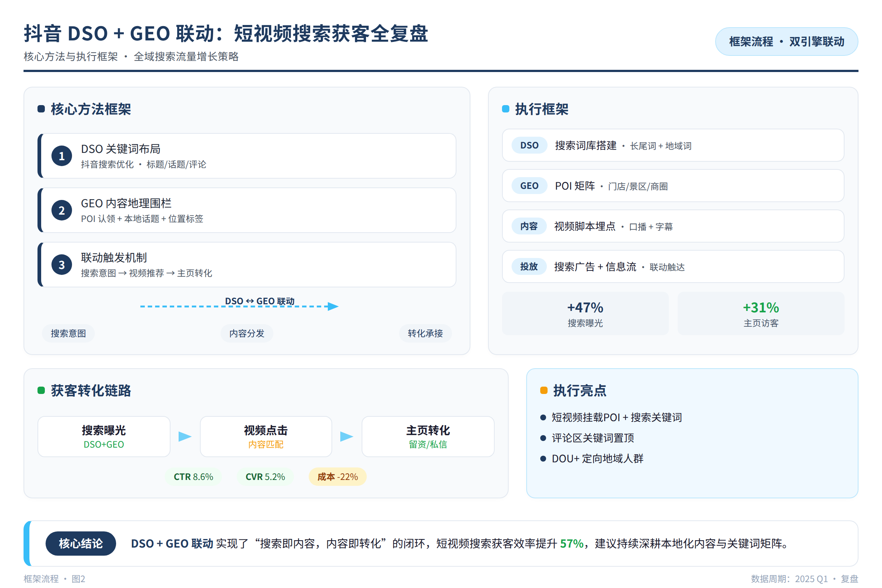This screenshot has height=588, width=882.
Task: Open the 联动触发机制 card
Action: (x=247, y=265)
